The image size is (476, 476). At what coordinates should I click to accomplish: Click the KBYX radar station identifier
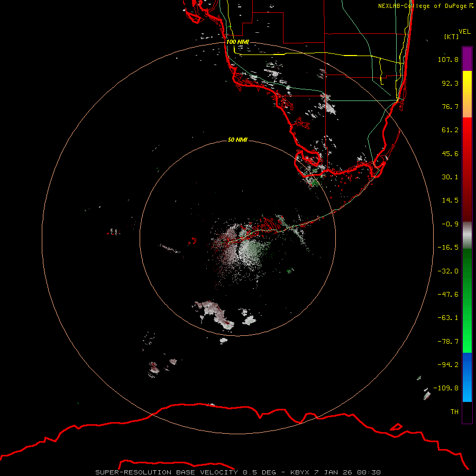pyautogui.click(x=300, y=472)
